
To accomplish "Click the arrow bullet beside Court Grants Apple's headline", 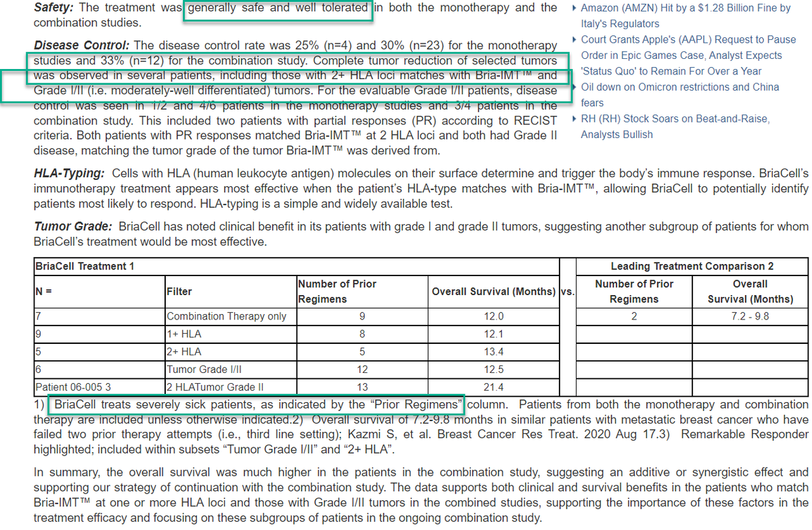I will point(574,40).
